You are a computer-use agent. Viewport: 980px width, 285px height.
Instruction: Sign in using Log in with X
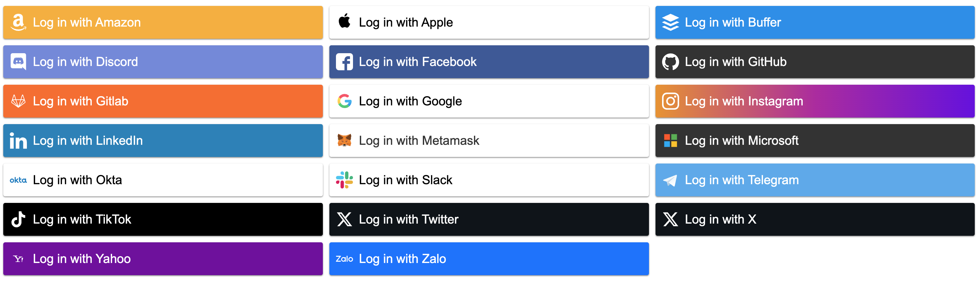pyautogui.click(x=815, y=219)
